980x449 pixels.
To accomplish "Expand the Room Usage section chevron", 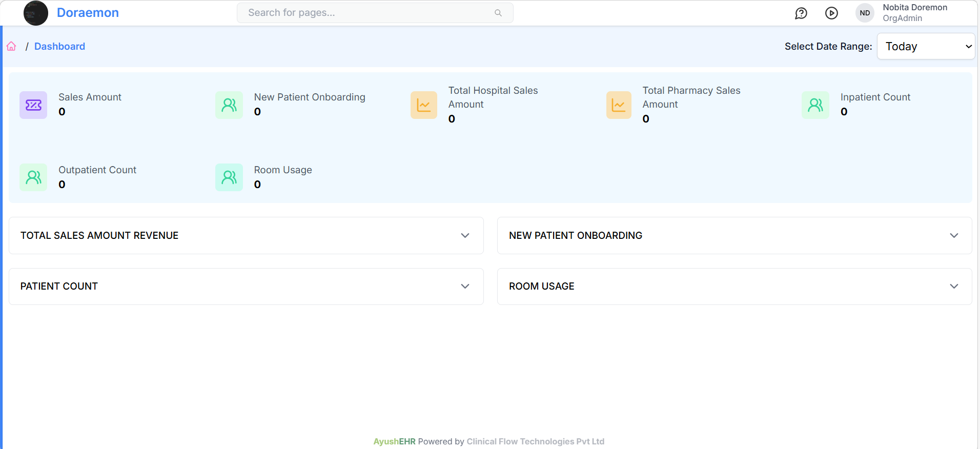I will click(x=953, y=287).
